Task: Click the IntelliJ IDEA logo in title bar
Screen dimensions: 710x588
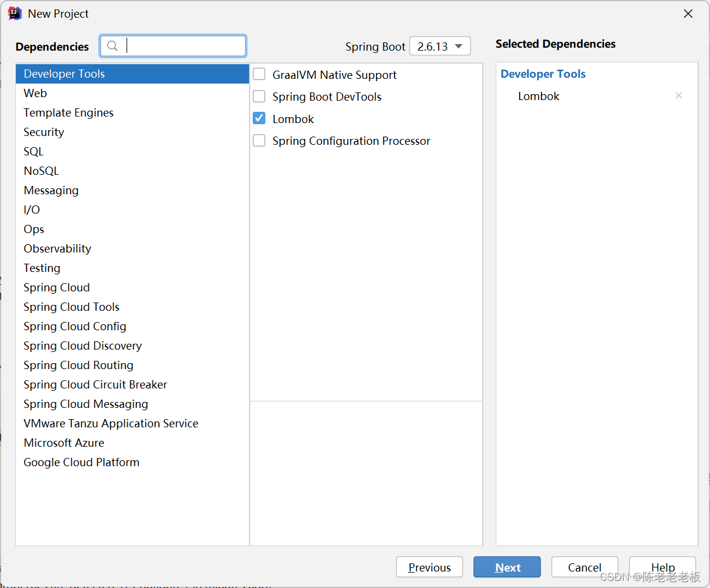Action: 15,14
